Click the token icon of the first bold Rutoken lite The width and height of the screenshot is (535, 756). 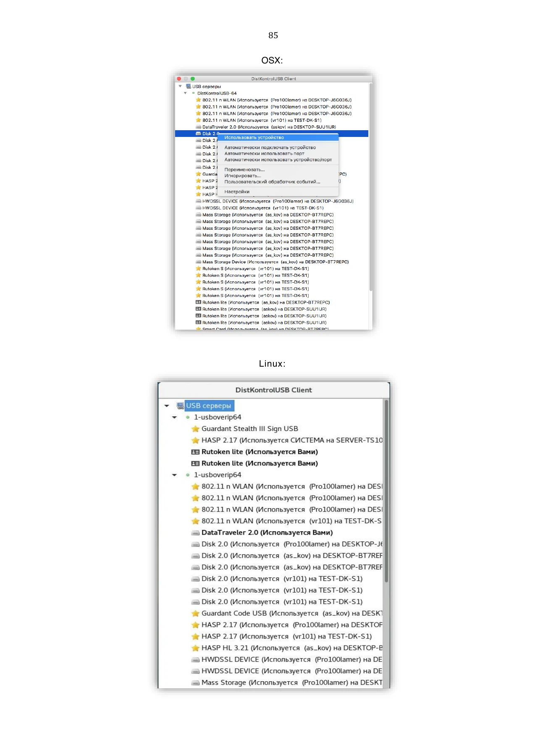[195, 452]
